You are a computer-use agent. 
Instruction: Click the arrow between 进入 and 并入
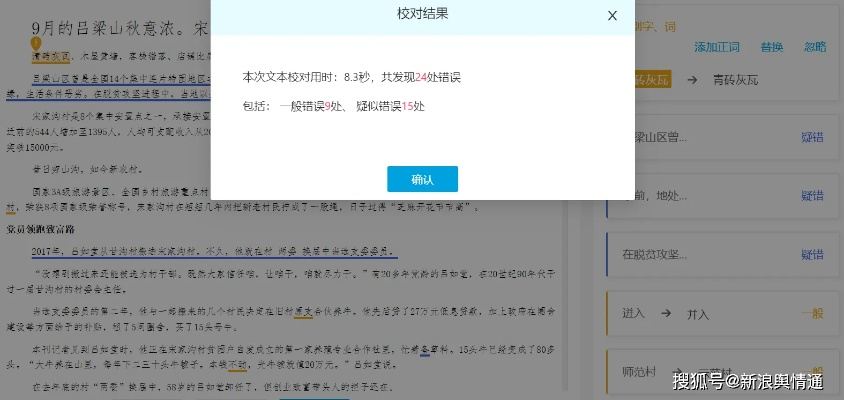(x=664, y=313)
